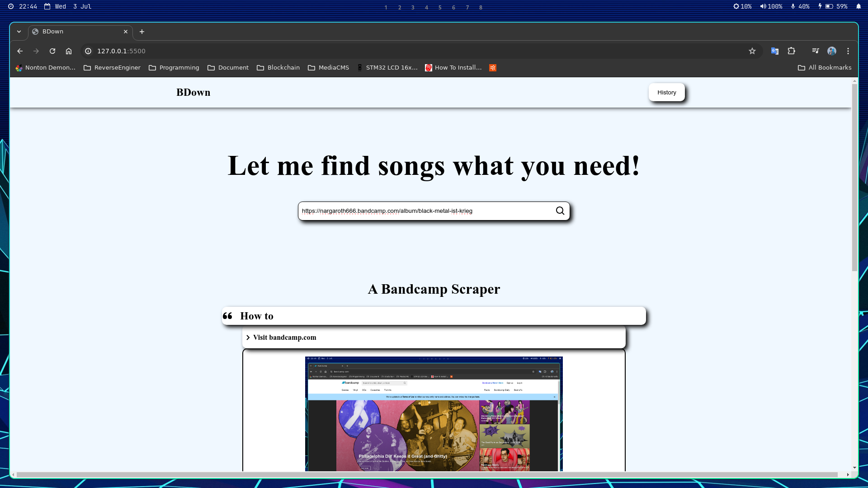Open the browser Extensions puzzle icon
The image size is (868, 488).
pyautogui.click(x=792, y=51)
